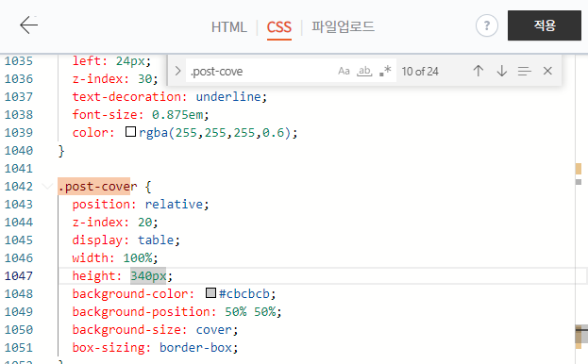The width and height of the screenshot is (588, 364).
Task: Toggle Match Case (Aa) in find box
Action: tap(344, 71)
